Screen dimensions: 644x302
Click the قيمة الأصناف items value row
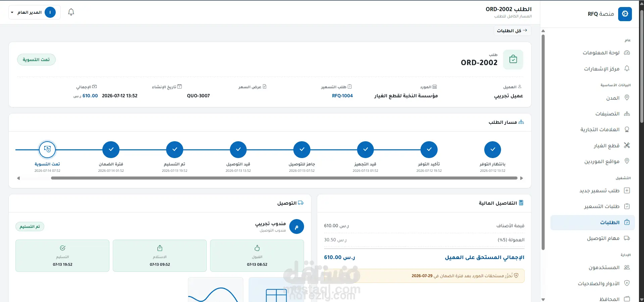pyautogui.click(x=424, y=225)
